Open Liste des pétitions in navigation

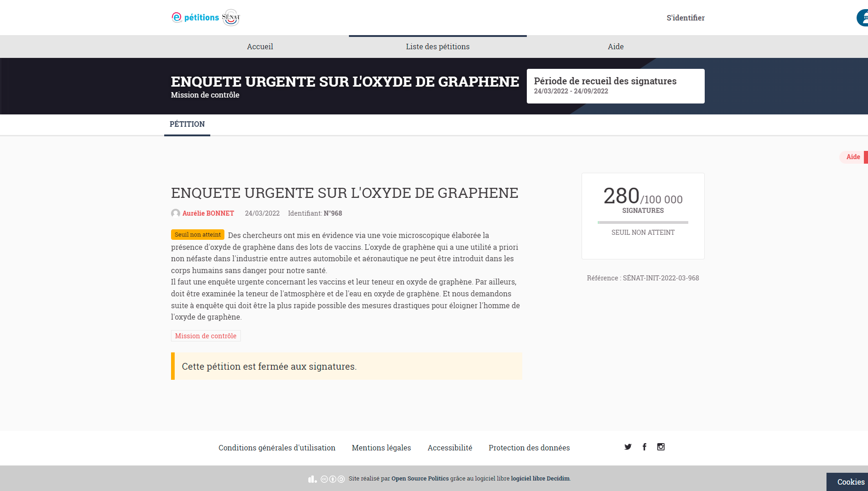[438, 47]
